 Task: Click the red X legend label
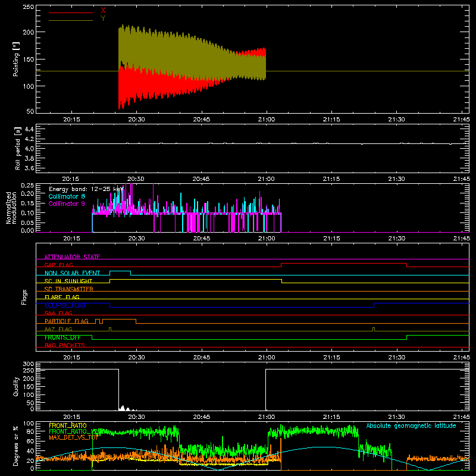click(103, 11)
